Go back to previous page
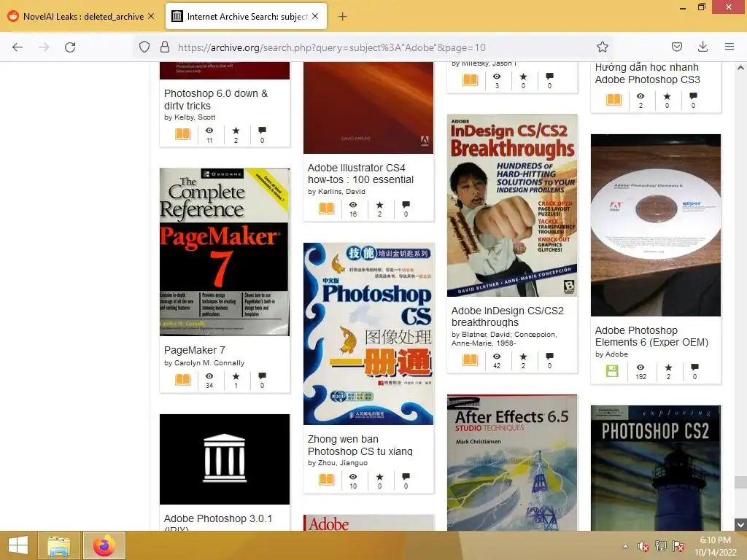 pos(18,47)
